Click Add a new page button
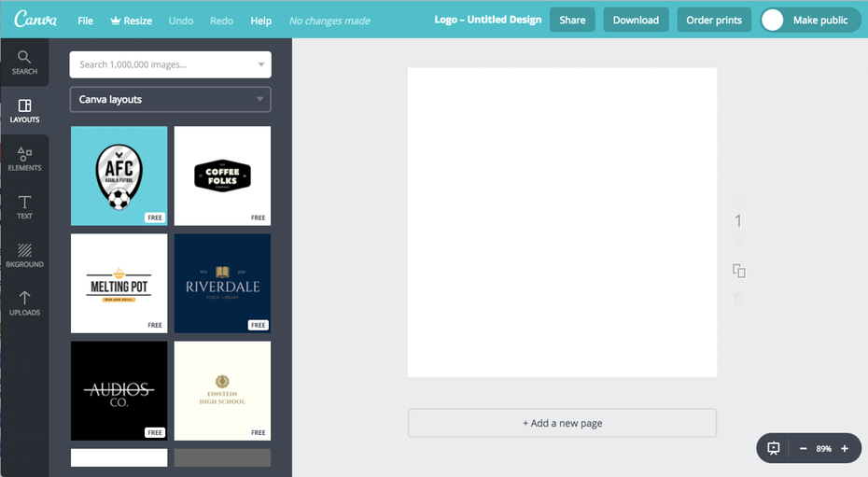The image size is (868, 477). (x=562, y=423)
